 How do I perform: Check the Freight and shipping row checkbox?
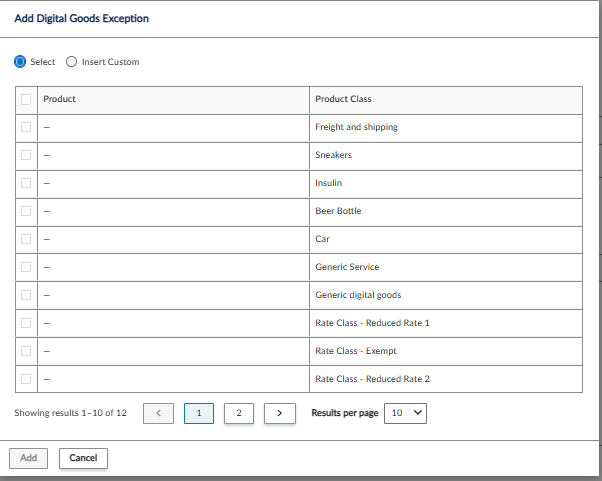coord(26,127)
